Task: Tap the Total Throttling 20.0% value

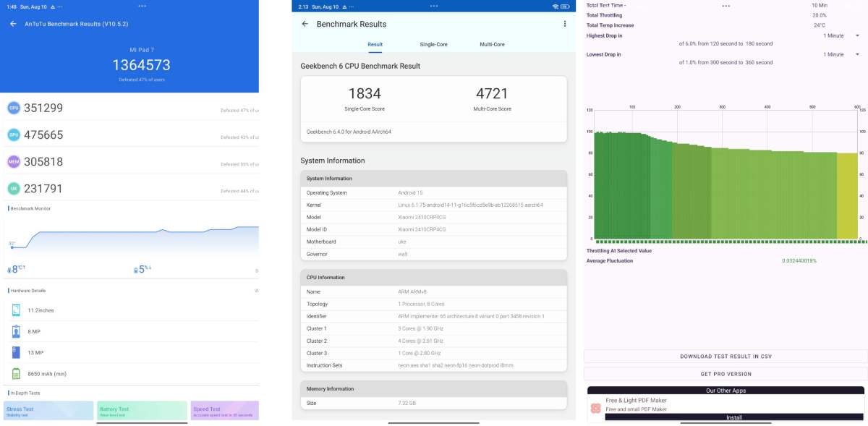Action: [819, 15]
